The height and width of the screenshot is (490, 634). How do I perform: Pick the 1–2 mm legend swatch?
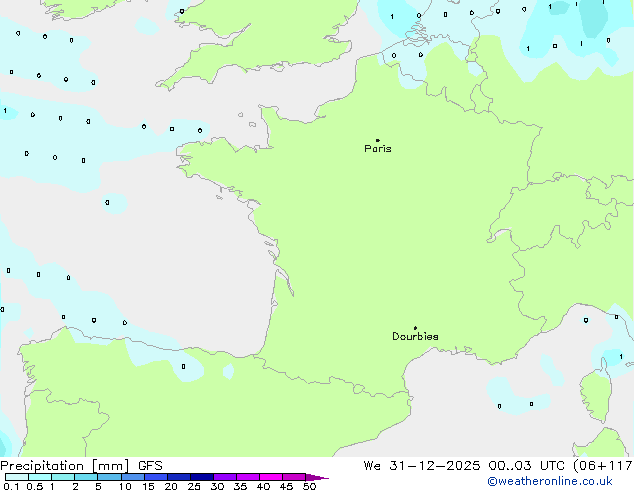pyautogui.click(x=63, y=477)
